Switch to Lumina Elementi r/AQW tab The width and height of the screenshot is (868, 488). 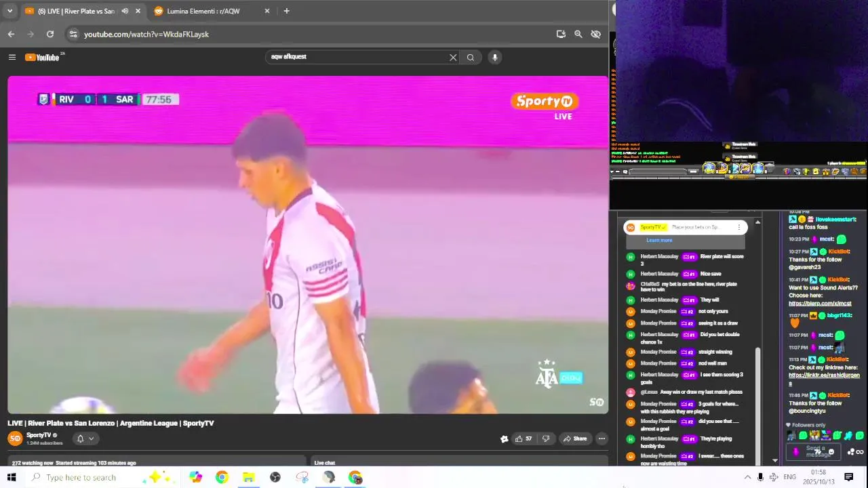point(203,11)
